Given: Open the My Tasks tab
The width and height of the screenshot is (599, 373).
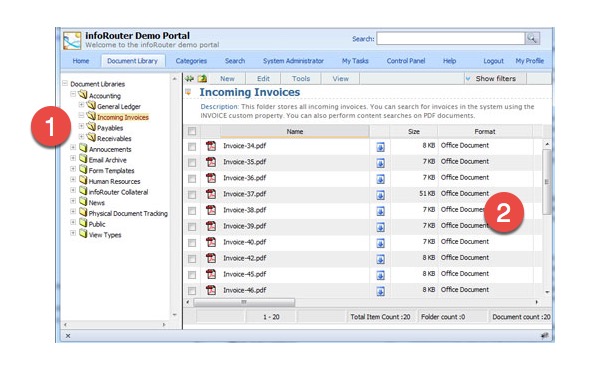Looking at the screenshot, I should tap(355, 61).
